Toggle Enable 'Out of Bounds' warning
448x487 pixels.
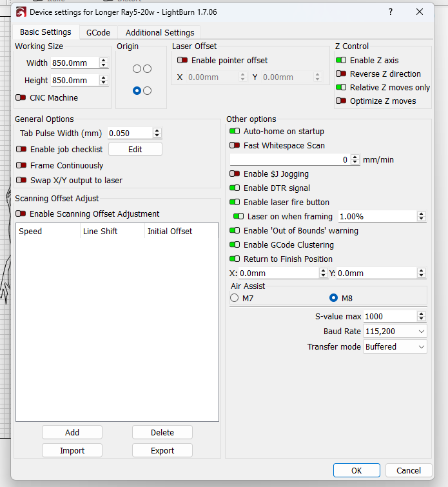[235, 230]
